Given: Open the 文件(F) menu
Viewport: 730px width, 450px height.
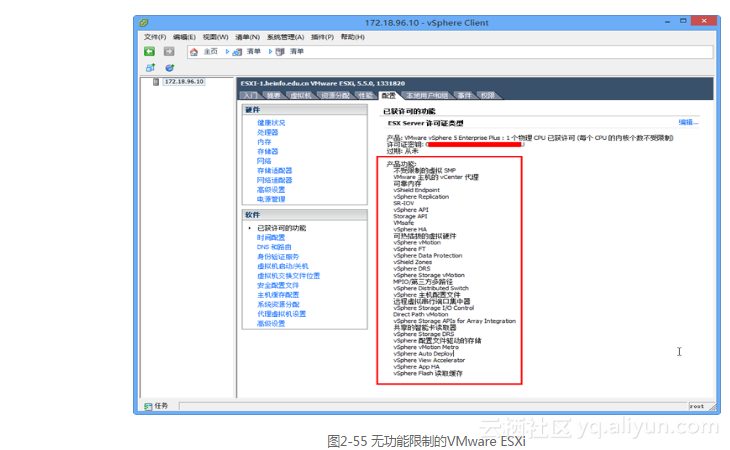Looking at the screenshot, I should pyautogui.click(x=155, y=37).
